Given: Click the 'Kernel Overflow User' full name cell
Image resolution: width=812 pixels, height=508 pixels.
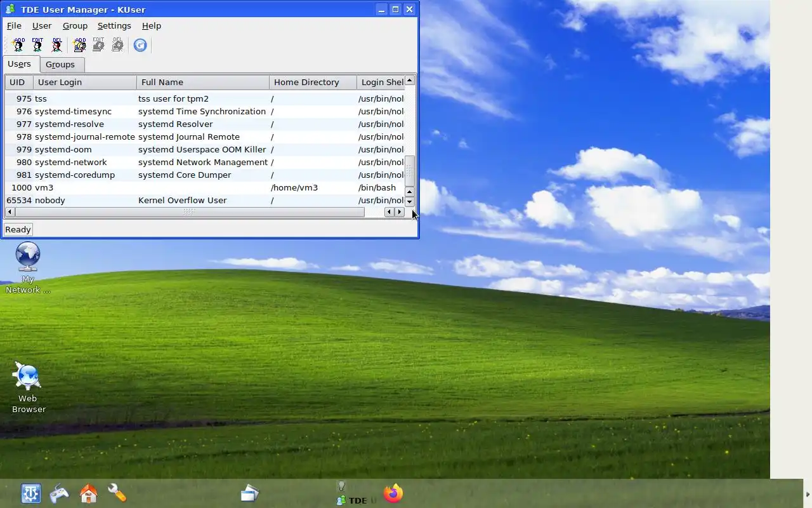Looking at the screenshot, I should pos(183,201).
